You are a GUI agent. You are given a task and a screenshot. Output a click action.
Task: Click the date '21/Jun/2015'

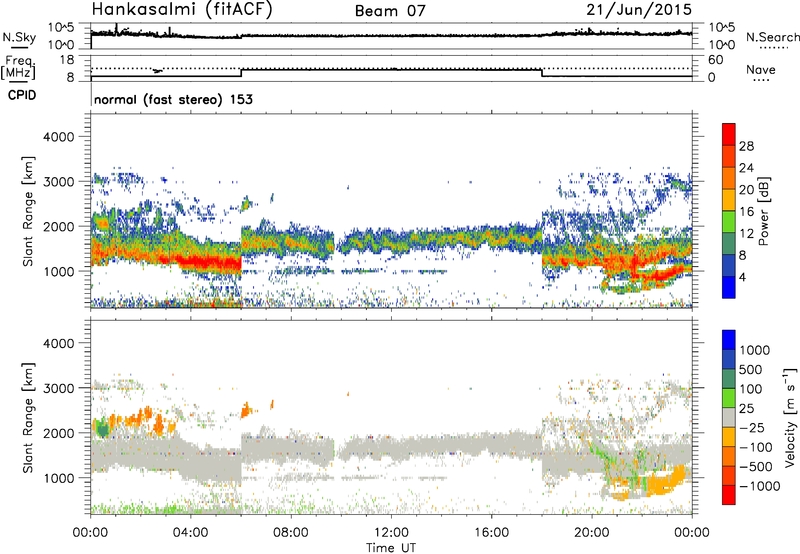(639, 9)
